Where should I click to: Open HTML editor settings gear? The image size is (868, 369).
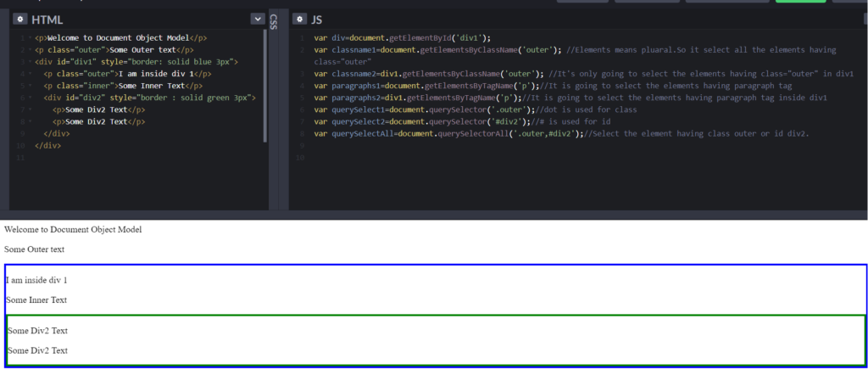[20, 19]
